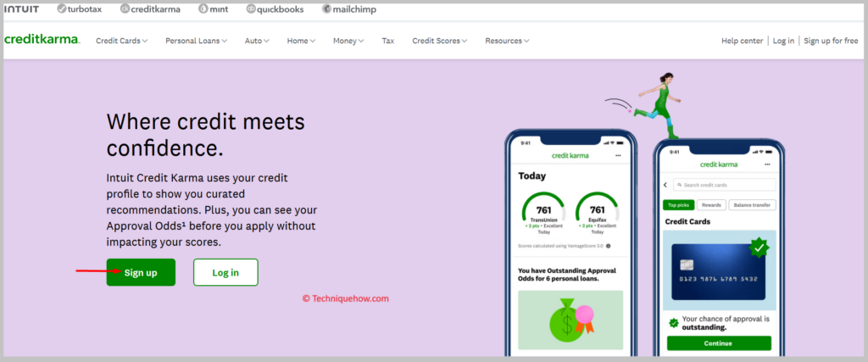Viewport: 868px width, 362px height.
Task: Click the 'Today' heading on phone
Action: [532, 176]
